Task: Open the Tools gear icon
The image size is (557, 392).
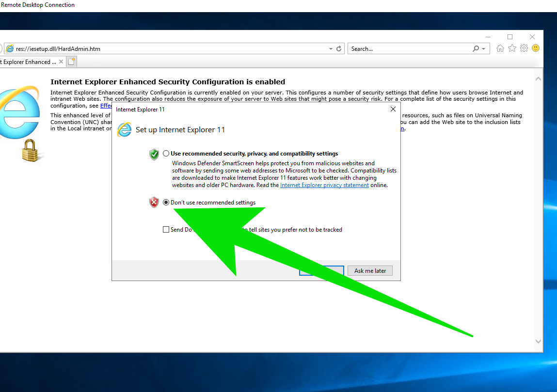Action: point(524,48)
